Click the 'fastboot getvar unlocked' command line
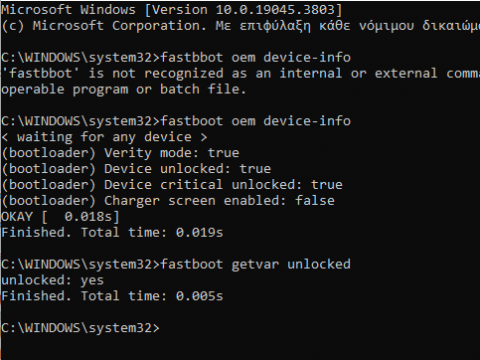Image resolution: width=480 pixels, height=360 pixels. pos(176,264)
